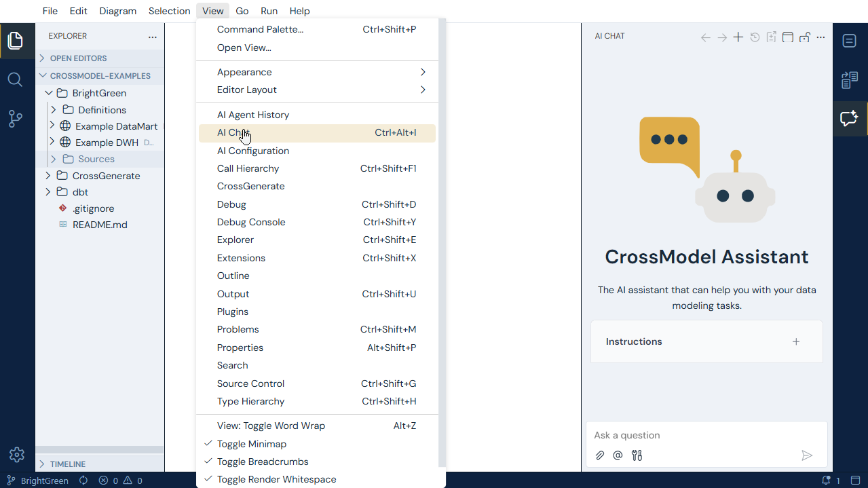
Task: Send the chat message with arrow icon
Action: tap(807, 455)
